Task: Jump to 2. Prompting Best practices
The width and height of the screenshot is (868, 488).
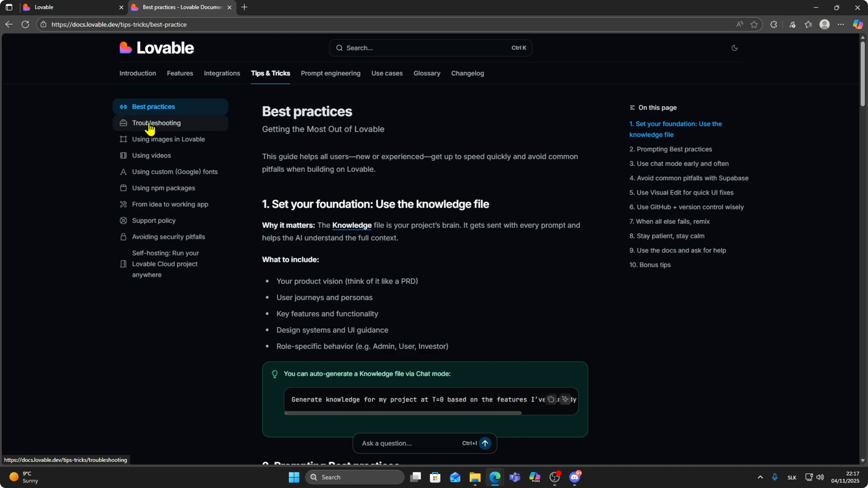Action: [x=671, y=149]
